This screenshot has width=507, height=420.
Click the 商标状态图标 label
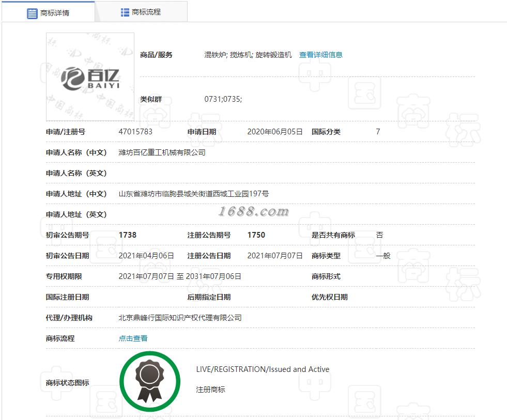68,383
